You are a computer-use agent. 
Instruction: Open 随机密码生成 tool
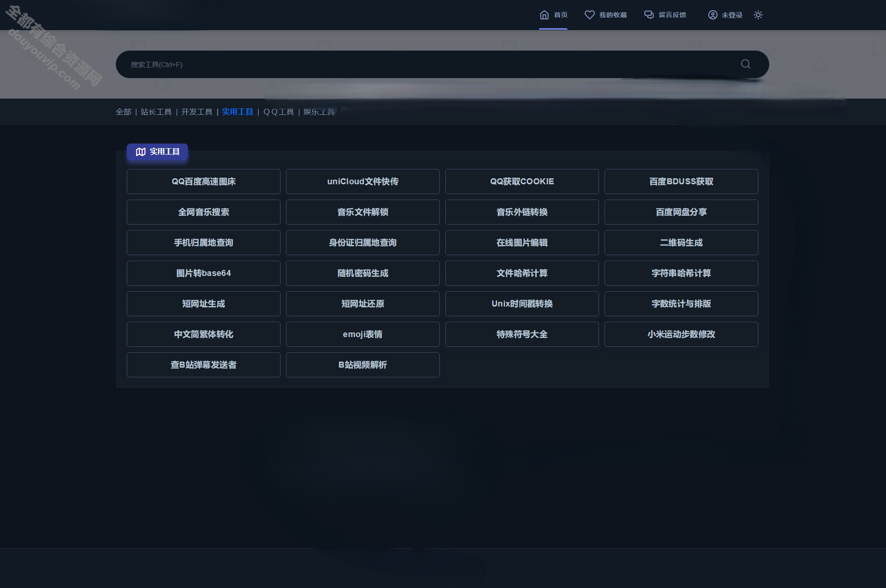tap(363, 273)
